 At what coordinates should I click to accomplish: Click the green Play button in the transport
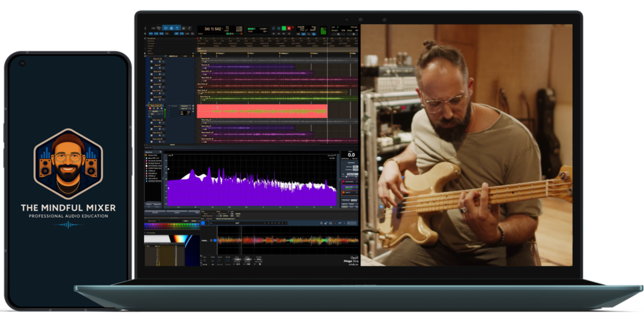284,28
